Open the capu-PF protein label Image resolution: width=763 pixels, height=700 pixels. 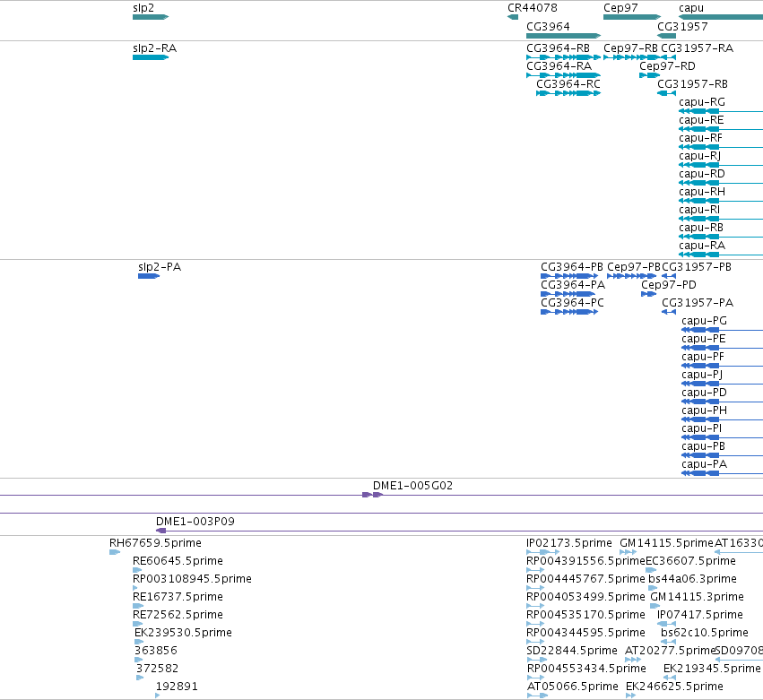point(703,357)
